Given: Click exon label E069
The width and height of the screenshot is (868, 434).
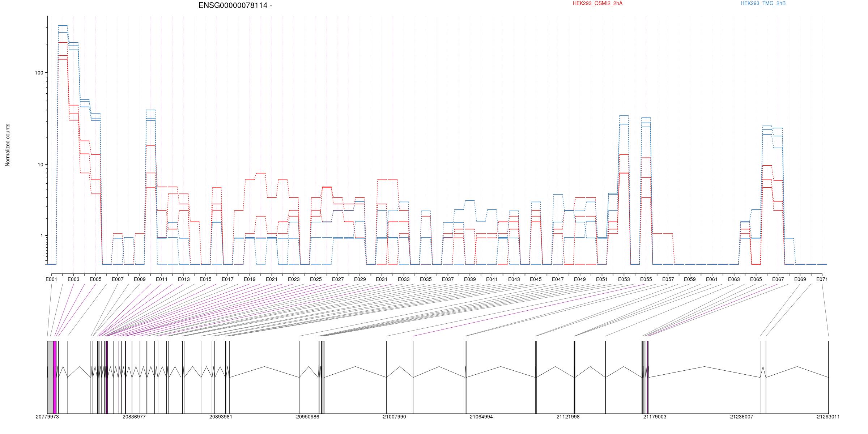Looking at the screenshot, I should pyautogui.click(x=800, y=279).
